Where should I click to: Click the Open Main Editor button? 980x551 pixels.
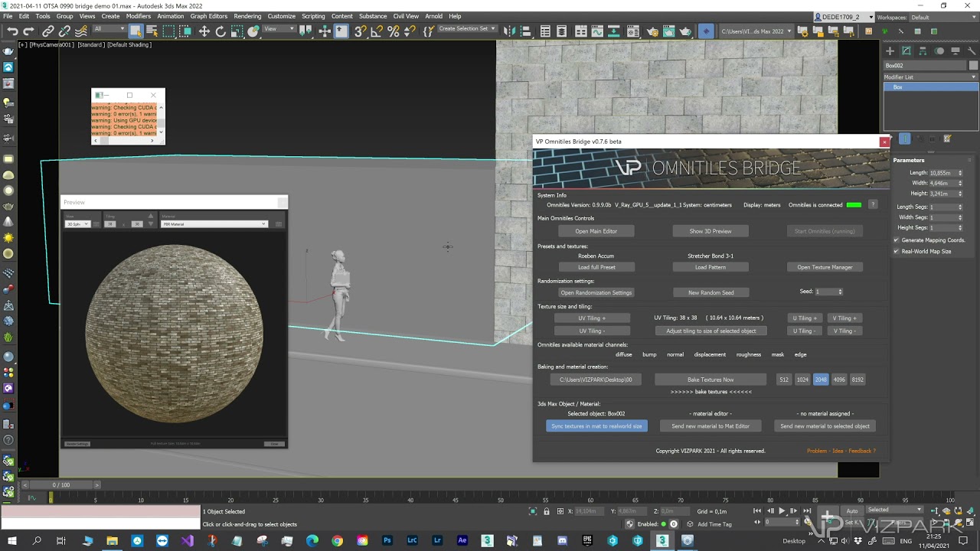(x=596, y=231)
